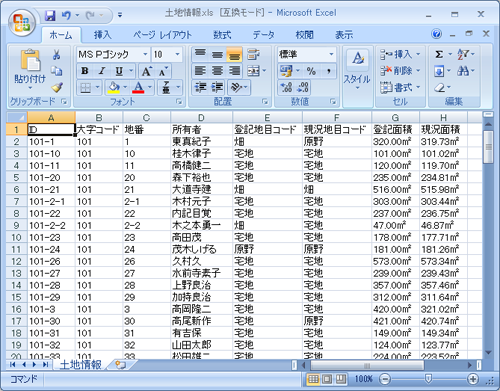Open the ページ レイアウト tab
The height and width of the screenshot is (391, 500).
(x=163, y=35)
